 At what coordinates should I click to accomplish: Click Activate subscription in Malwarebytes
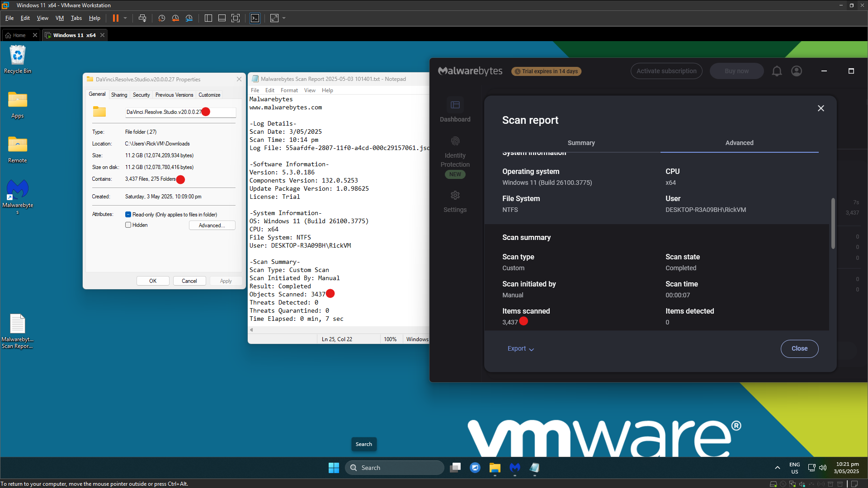(x=666, y=71)
